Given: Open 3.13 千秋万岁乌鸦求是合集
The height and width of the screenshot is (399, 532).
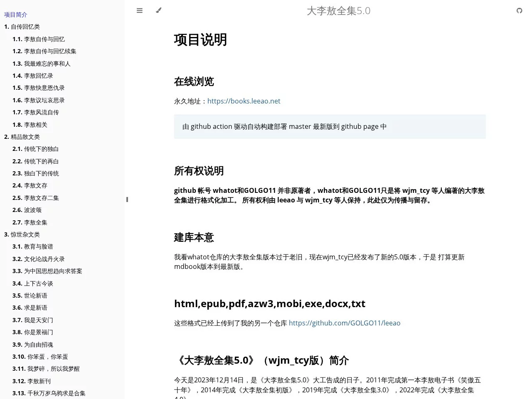Looking at the screenshot, I should pyautogui.click(x=49, y=393).
